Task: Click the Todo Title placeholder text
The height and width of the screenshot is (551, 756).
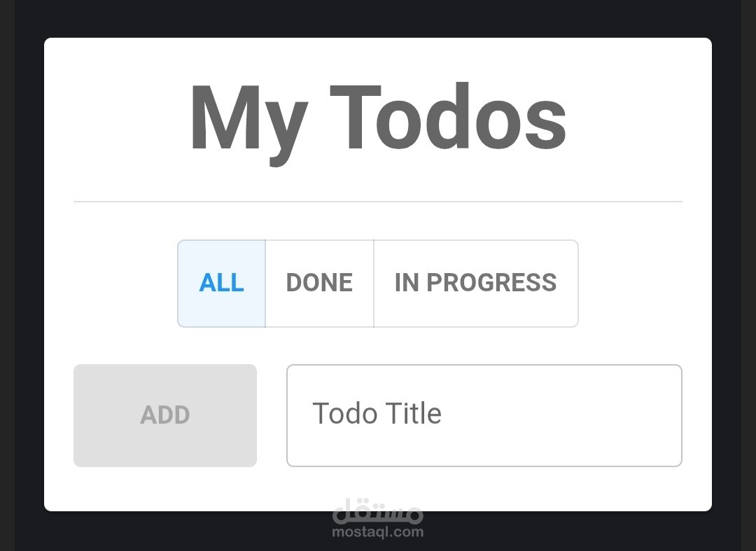Action: [377, 414]
